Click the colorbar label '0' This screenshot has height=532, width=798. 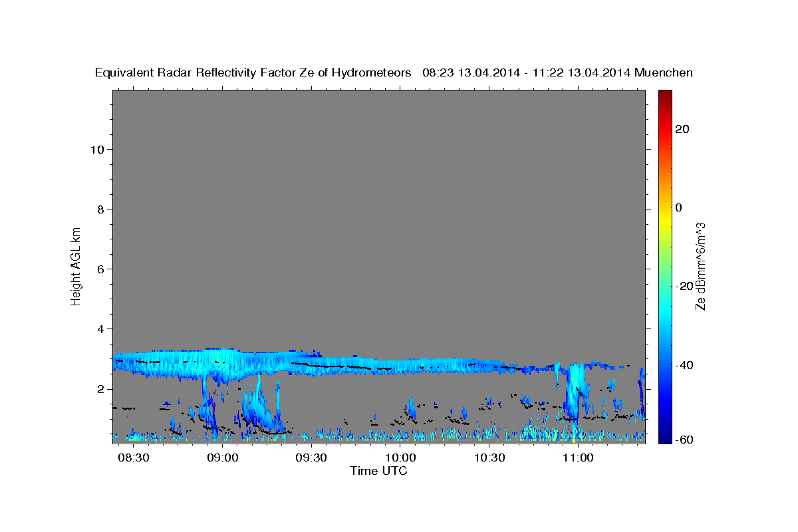pyautogui.click(x=679, y=207)
